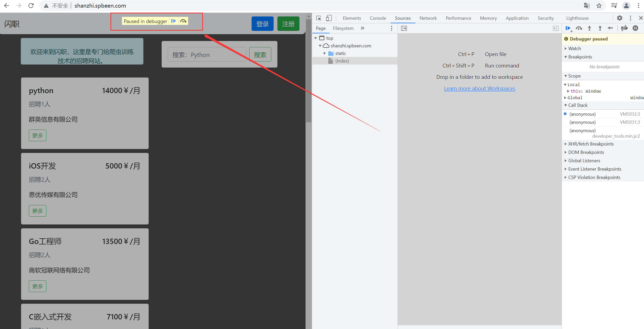The image size is (644, 329).
Task: Open Learn more about Workspaces link
Action: [479, 88]
